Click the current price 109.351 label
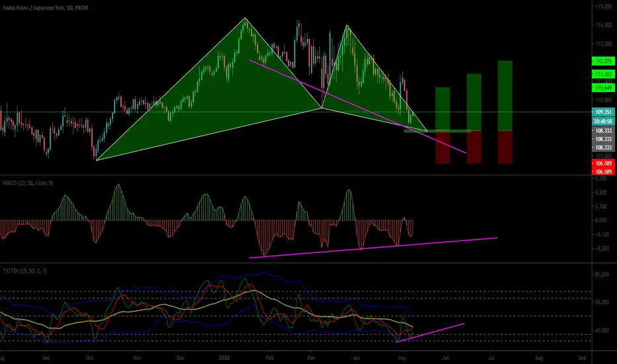This screenshot has height=364, width=617. tap(603, 112)
